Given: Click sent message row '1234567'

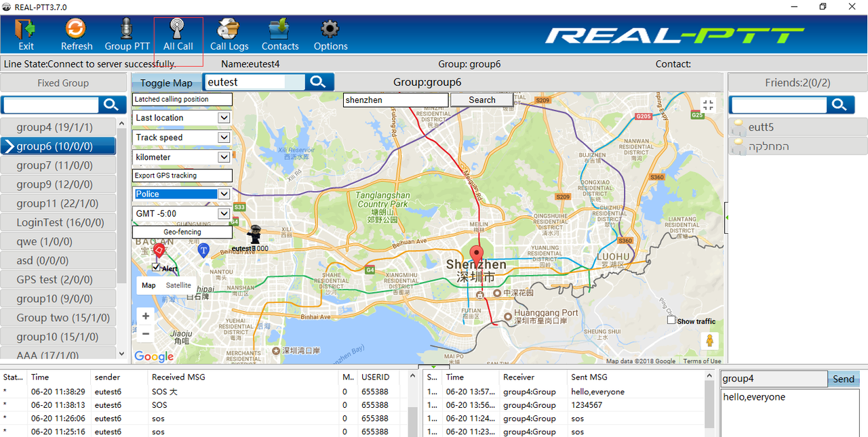Looking at the screenshot, I should pyautogui.click(x=563, y=405).
